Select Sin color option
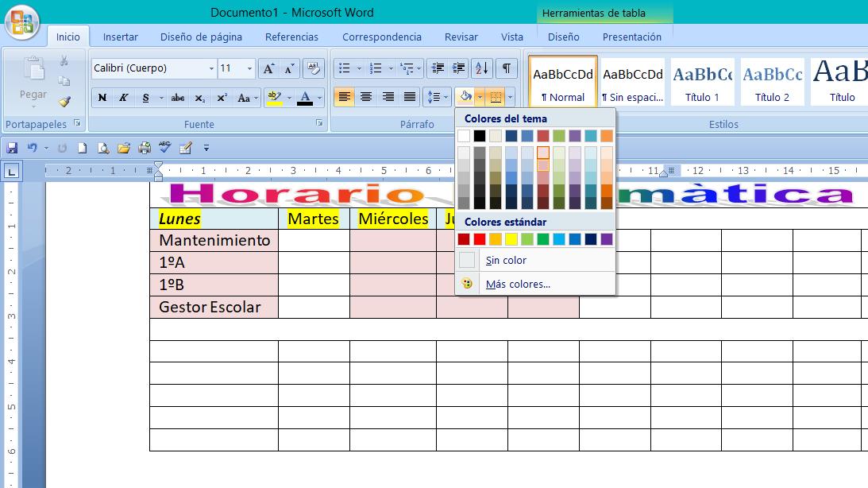Viewport: 868px width, 488px height. click(x=506, y=260)
